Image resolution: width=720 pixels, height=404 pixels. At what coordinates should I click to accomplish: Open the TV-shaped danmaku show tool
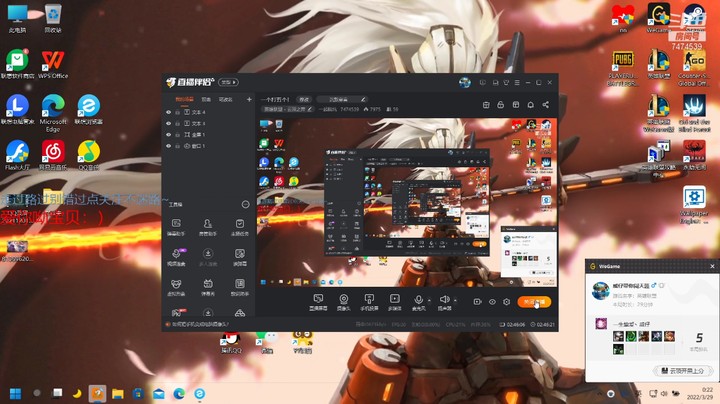[208, 284]
